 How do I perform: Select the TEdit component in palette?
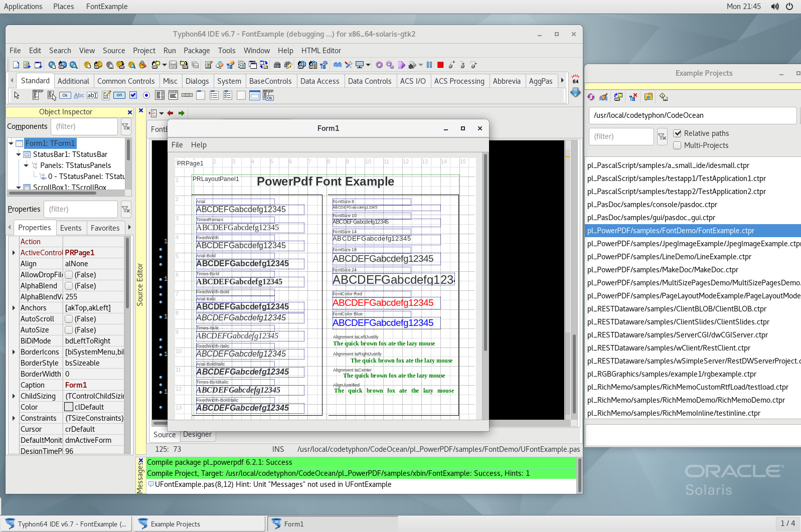(92, 95)
